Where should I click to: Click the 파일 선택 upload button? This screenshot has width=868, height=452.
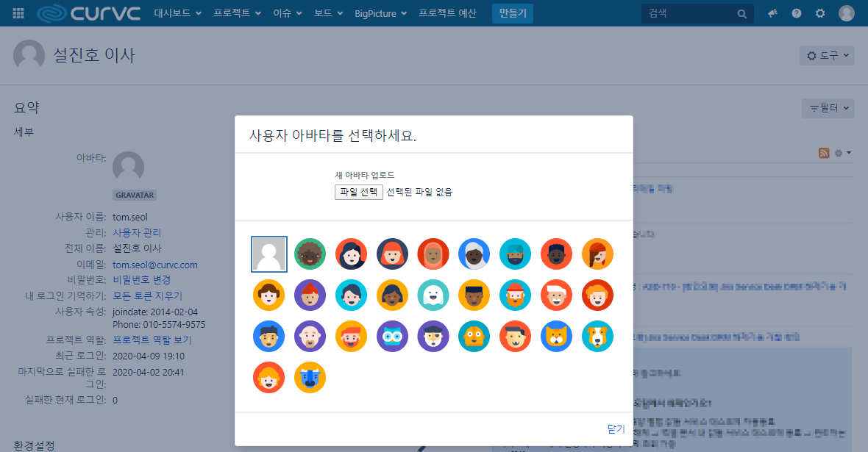pyautogui.click(x=358, y=192)
